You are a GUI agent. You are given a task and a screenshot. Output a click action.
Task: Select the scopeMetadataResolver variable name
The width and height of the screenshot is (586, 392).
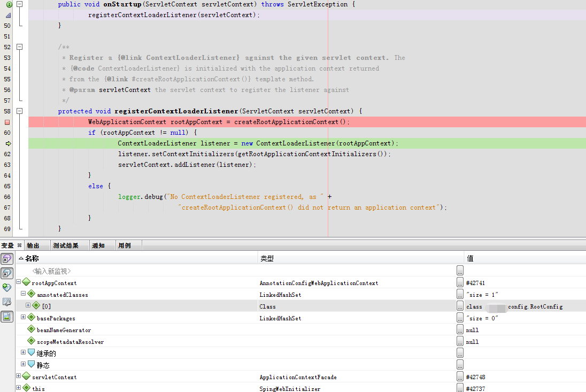pos(70,342)
